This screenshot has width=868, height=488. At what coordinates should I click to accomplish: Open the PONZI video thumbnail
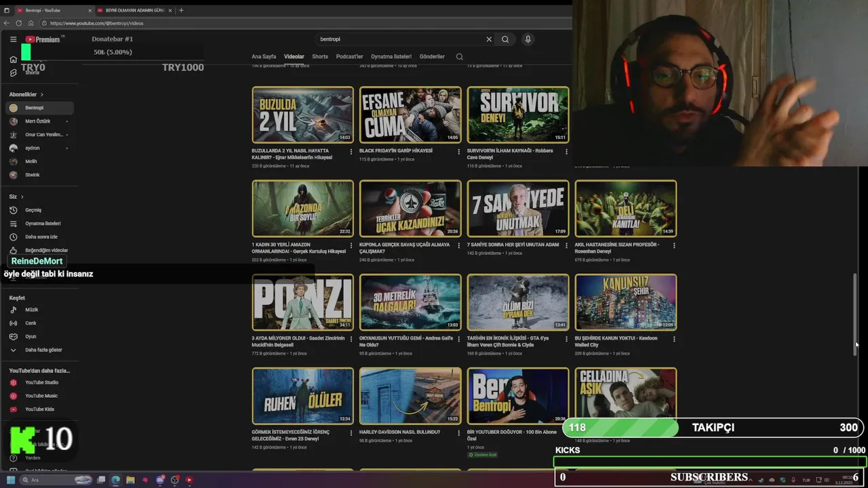point(302,302)
